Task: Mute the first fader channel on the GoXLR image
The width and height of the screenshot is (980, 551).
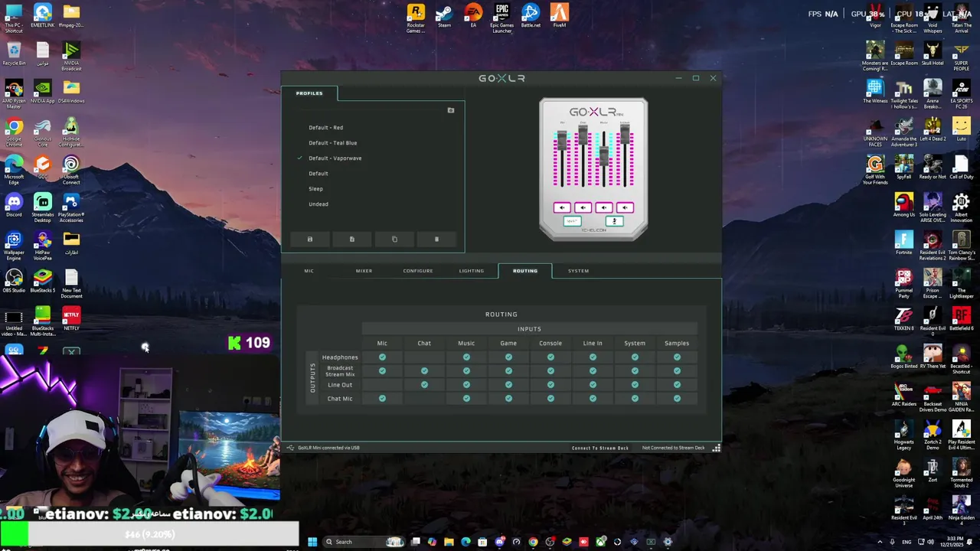Action: [562, 207]
